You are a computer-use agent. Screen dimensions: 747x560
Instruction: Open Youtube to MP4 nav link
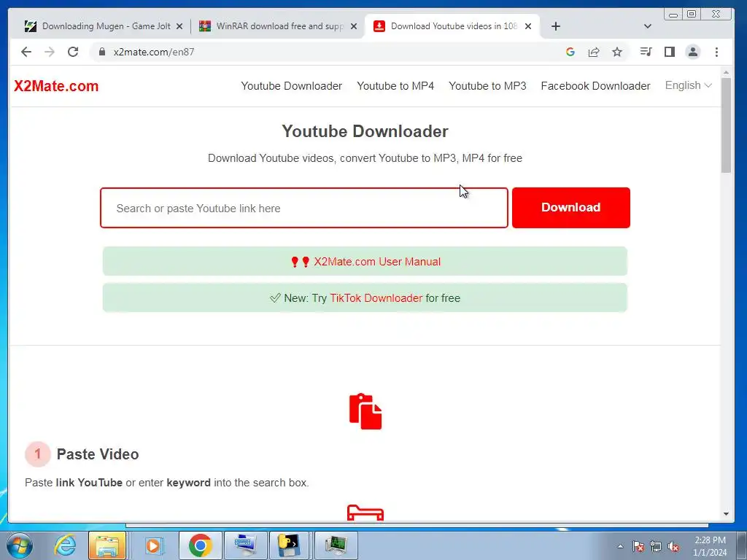tap(395, 86)
